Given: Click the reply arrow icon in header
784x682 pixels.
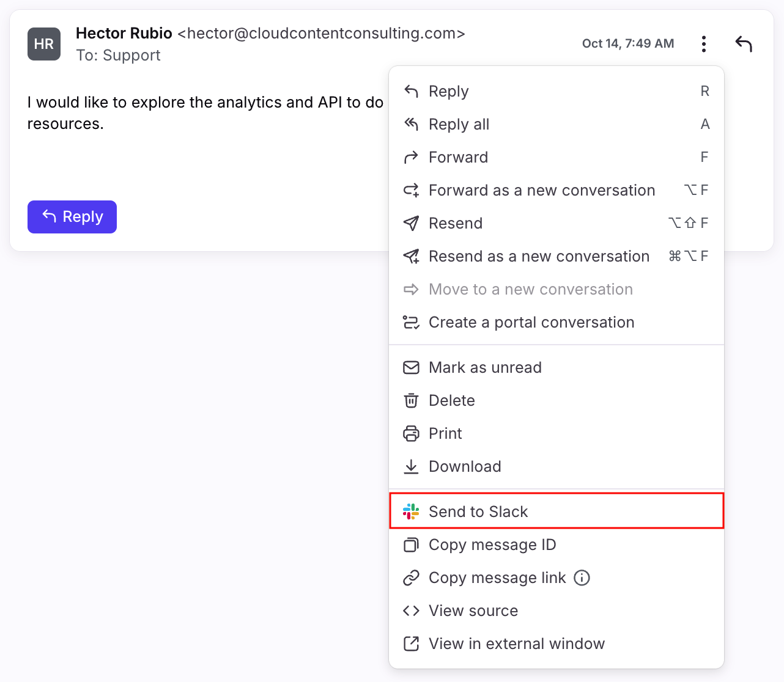Looking at the screenshot, I should 743,44.
